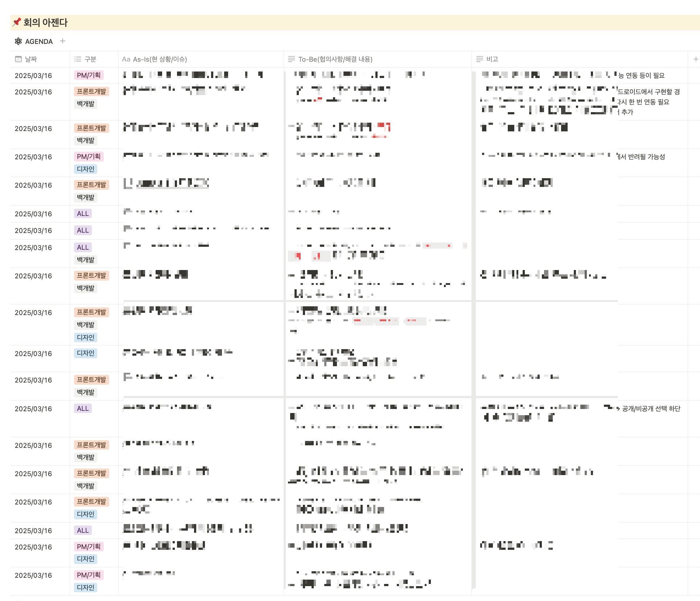Viewport: 700px width, 601px height.
Task: Click the first ALL tag
Action: pos(83,214)
